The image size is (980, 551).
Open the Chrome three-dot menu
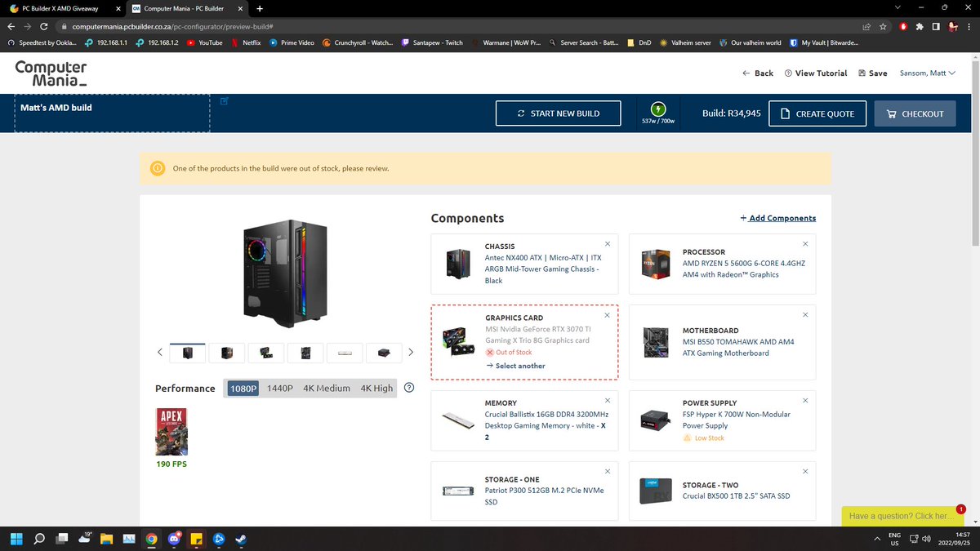click(x=970, y=26)
